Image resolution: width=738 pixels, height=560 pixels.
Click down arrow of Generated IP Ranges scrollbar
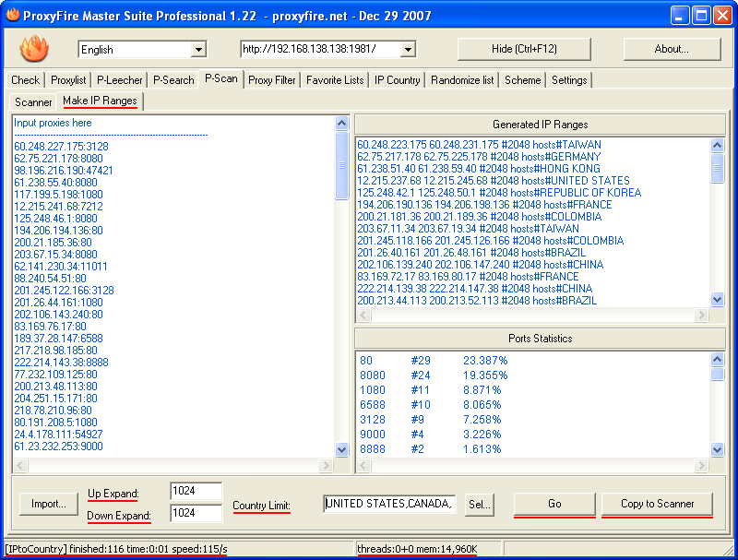(717, 299)
